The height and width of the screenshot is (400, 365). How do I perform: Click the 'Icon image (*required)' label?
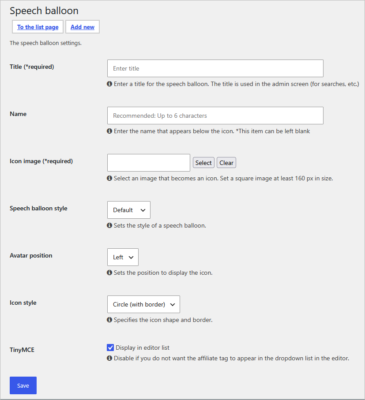pos(41,161)
